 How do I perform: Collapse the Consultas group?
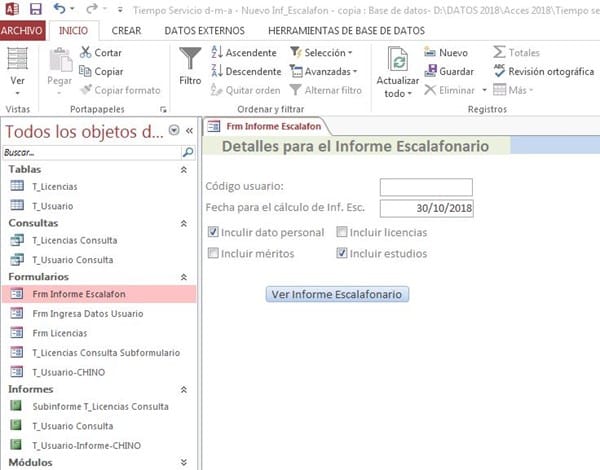[x=184, y=223]
